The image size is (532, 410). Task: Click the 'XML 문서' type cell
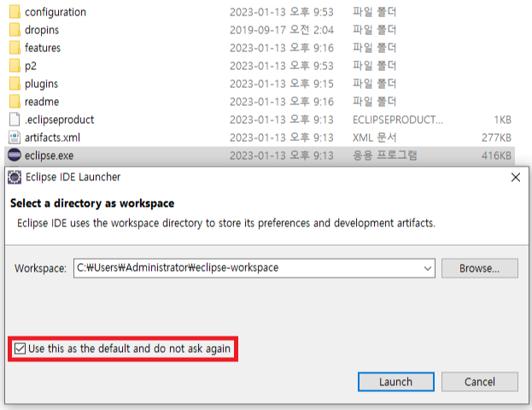(x=375, y=138)
